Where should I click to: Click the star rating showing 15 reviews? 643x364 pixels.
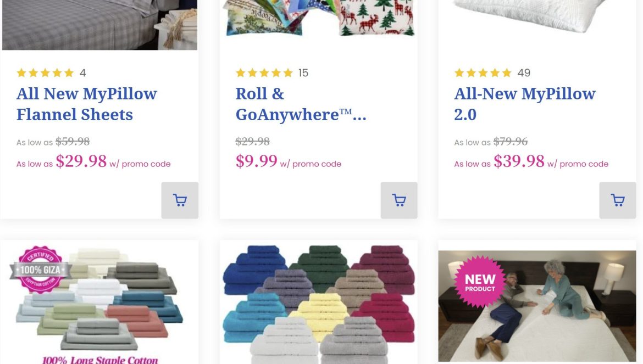(x=272, y=73)
